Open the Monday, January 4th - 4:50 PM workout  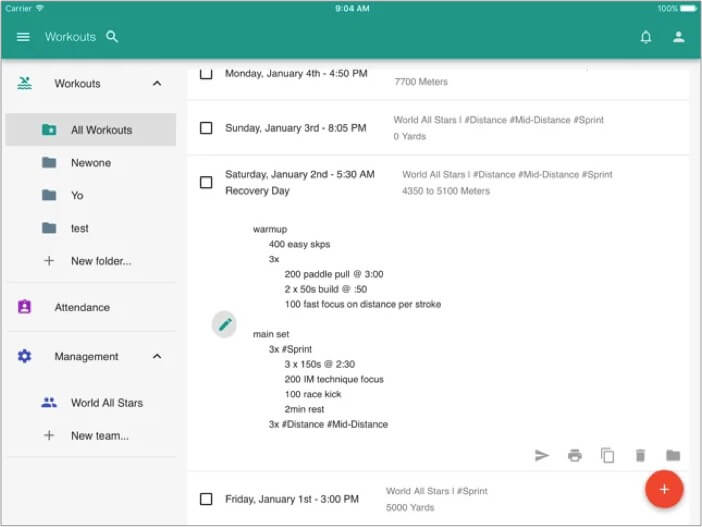click(x=296, y=73)
